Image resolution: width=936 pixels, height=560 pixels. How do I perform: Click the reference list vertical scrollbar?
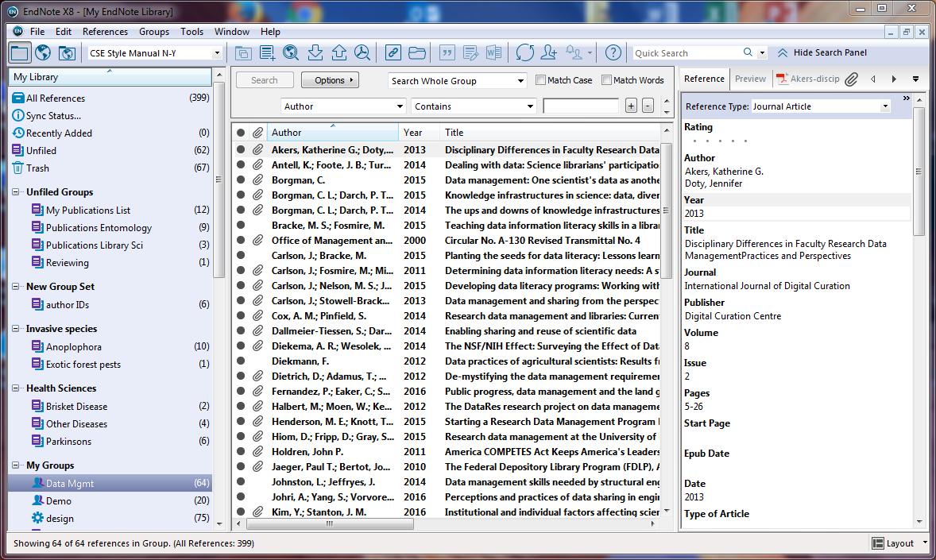click(x=666, y=210)
